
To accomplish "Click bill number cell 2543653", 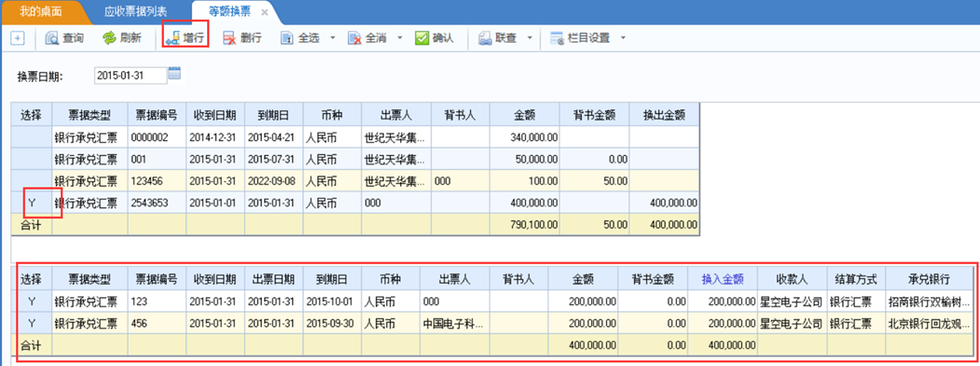I will [x=157, y=204].
